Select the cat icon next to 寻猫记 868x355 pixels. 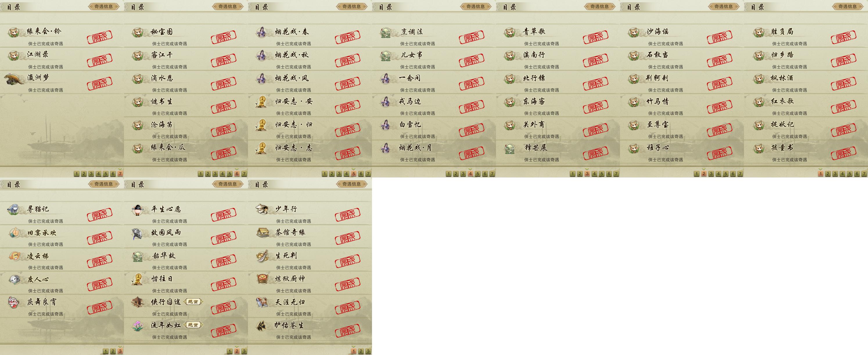click(14, 209)
